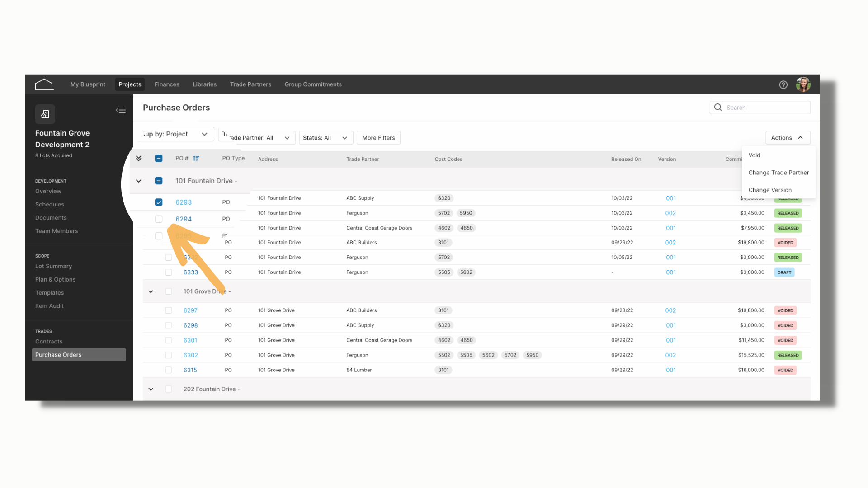The width and height of the screenshot is (868, 488).
Task: Uncheck the PO 6293 checkbox
Action: point(159,202)
